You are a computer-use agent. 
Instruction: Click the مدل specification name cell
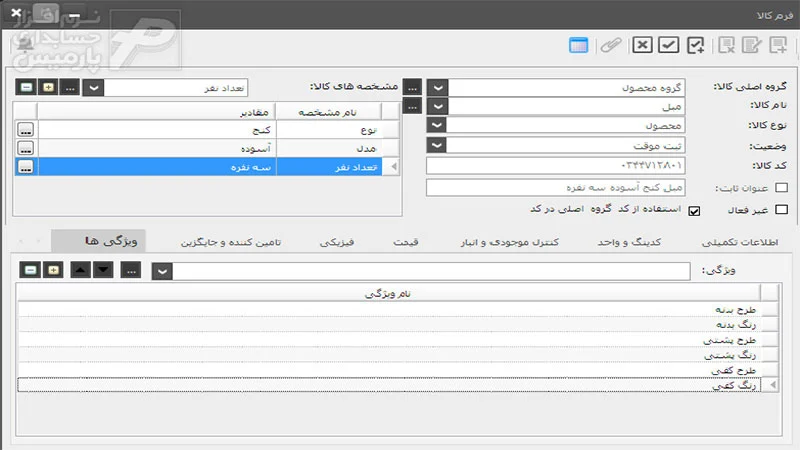[x=329, y=148]
